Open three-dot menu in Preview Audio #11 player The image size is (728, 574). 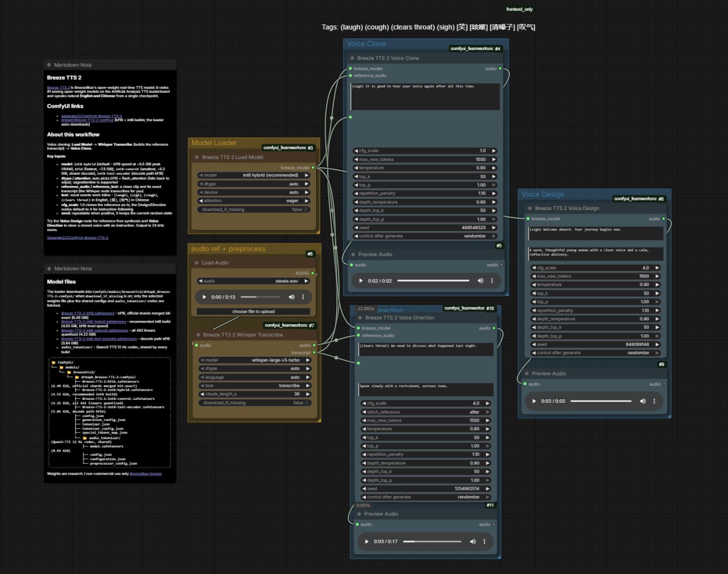[484, 542]
